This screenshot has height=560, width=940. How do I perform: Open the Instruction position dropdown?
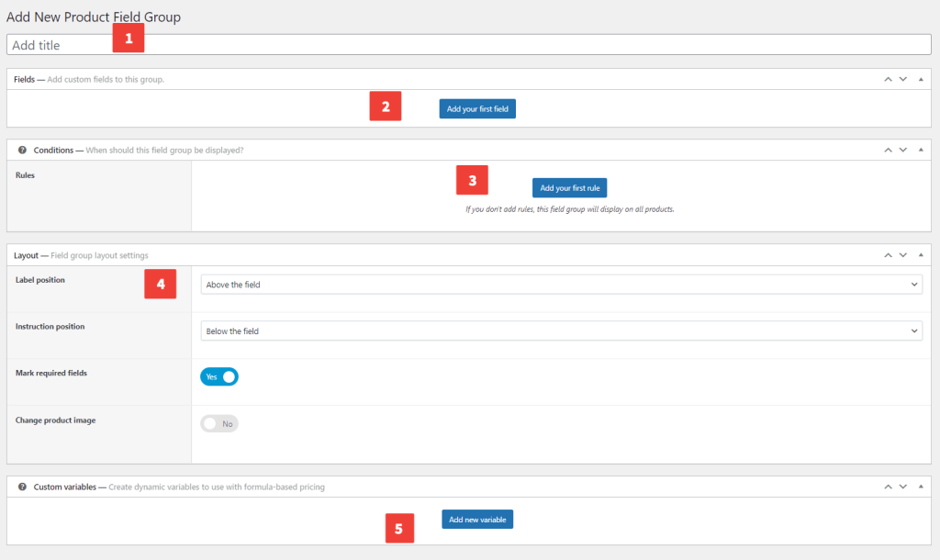561,330
